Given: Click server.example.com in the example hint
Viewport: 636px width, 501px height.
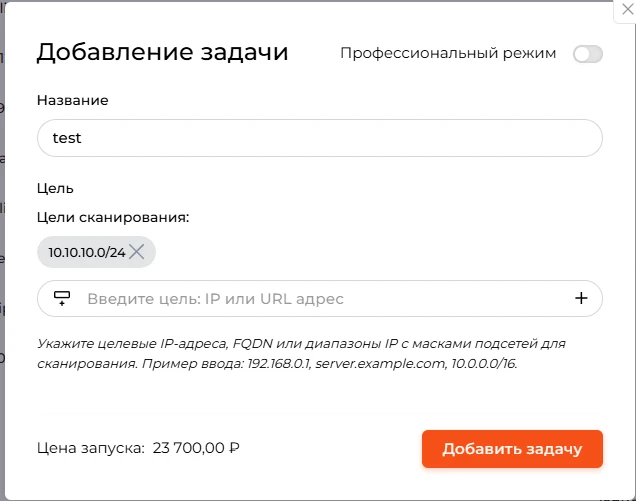Looking at the screenshot, I should coord(380,363).
